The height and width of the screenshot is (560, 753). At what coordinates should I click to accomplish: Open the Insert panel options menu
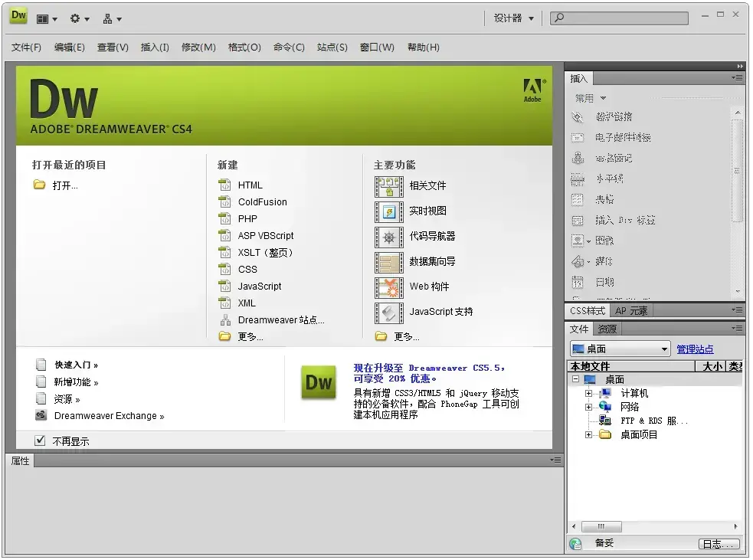[x=737, y=78]
